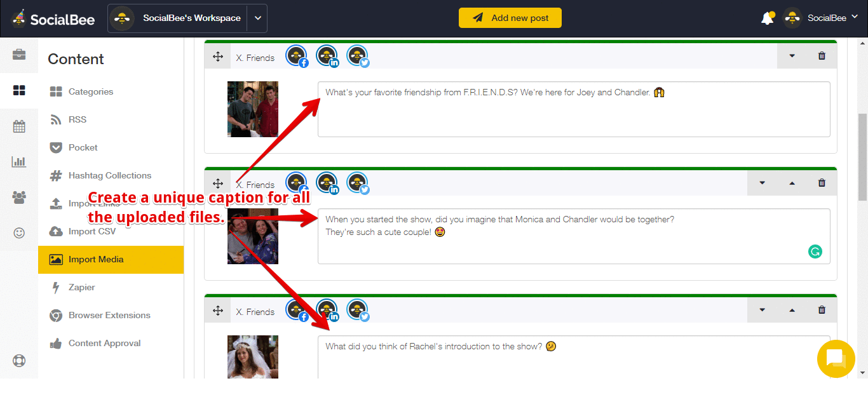Click the page vertical scrollbar thumb
Image resolution: width=868 pixels, height=416 pixels.
[x=862, y=157]
